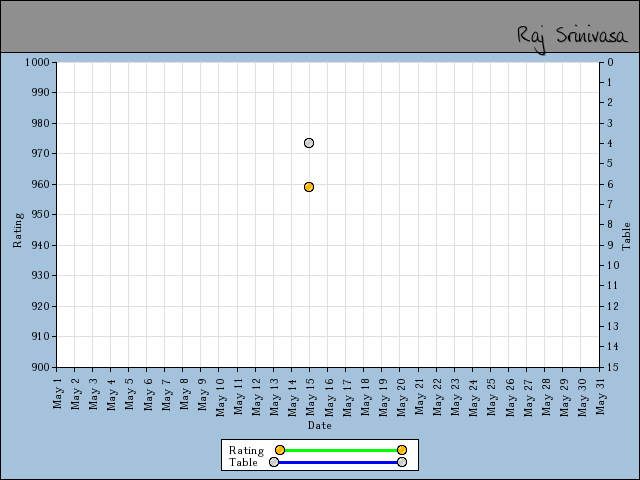
Task: Click the 'Date' x-axis title
Action: pyautogui.click(x=319, y=425)
